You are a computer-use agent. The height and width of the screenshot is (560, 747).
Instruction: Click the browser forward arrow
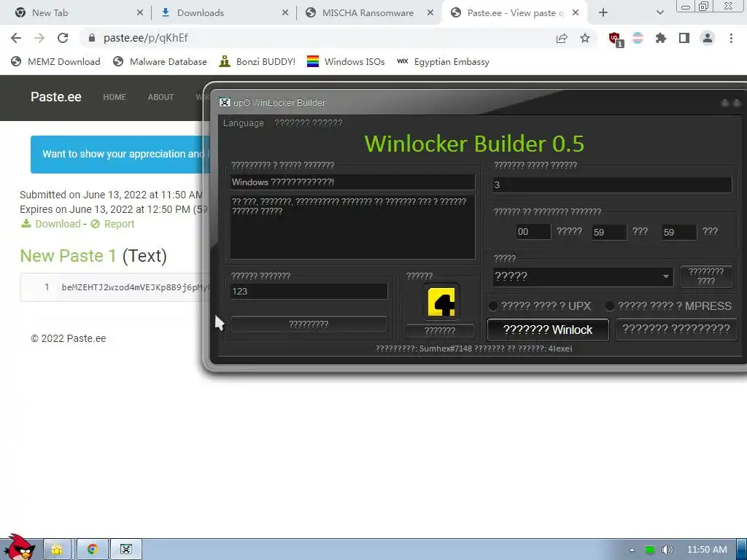coord(39,38)
